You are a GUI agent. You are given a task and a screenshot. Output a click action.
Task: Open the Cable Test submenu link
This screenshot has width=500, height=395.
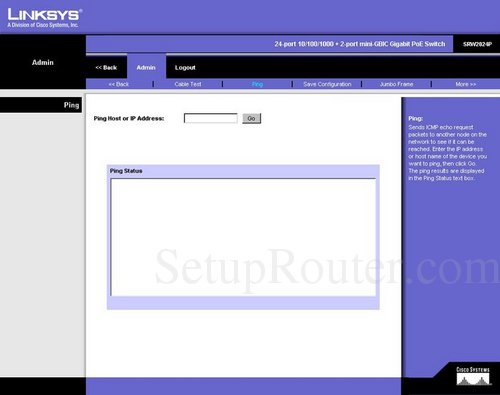(x=188, y=84)
